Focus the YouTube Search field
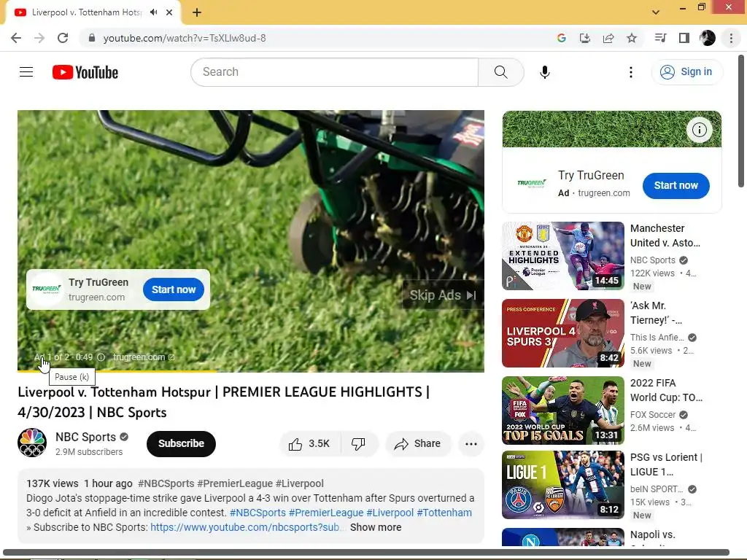 pos(334,72)
